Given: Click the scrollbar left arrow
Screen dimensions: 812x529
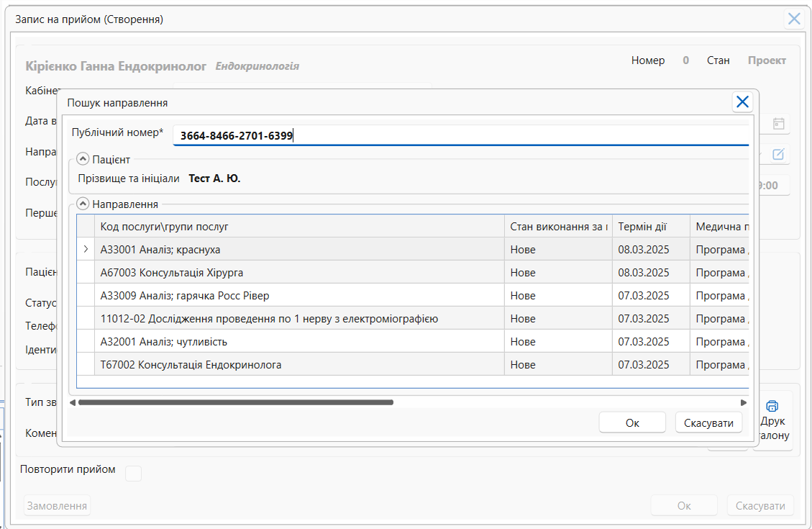Looking at the screenshot, I should click(x=73, y=402).
